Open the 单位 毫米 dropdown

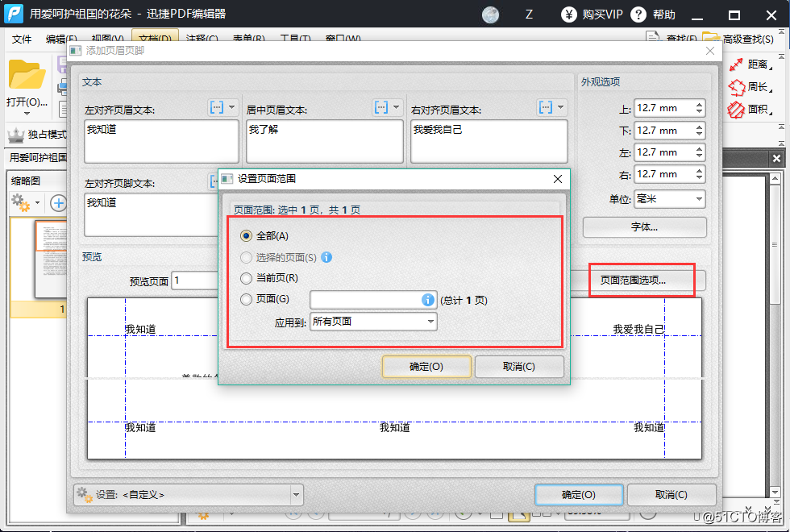click(x=670, y=199)
